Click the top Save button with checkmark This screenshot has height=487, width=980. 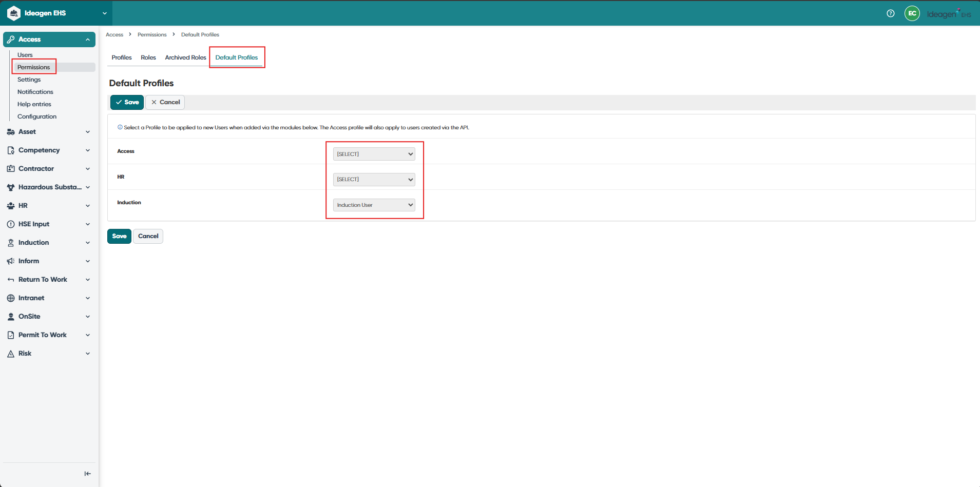127,102
